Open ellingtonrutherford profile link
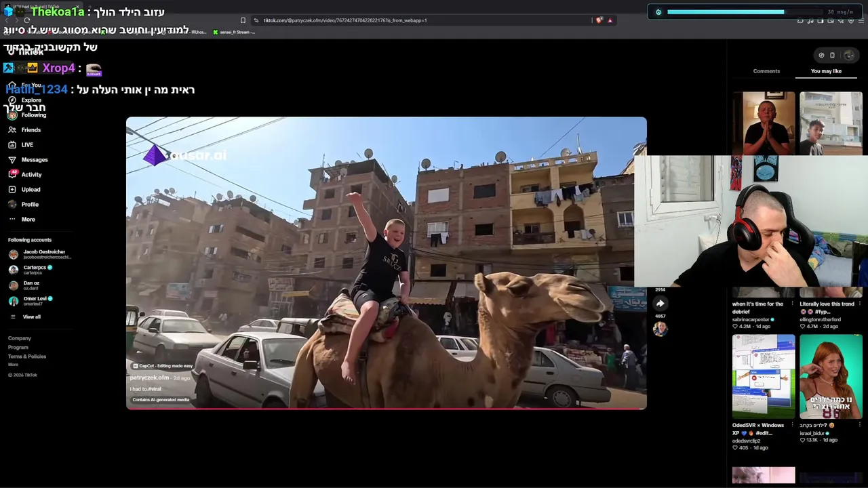868x488 pixels. pyautogui.click(x=820, y=320)
